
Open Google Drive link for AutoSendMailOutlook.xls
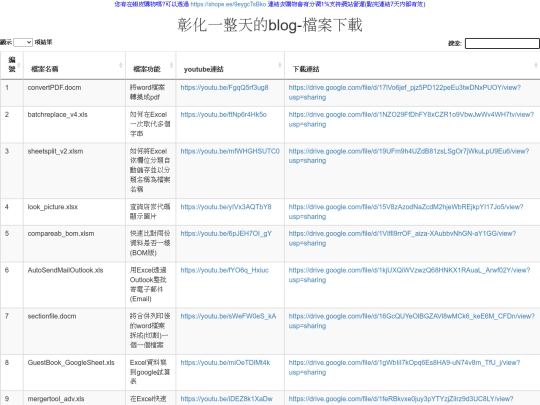coord(409,275)
